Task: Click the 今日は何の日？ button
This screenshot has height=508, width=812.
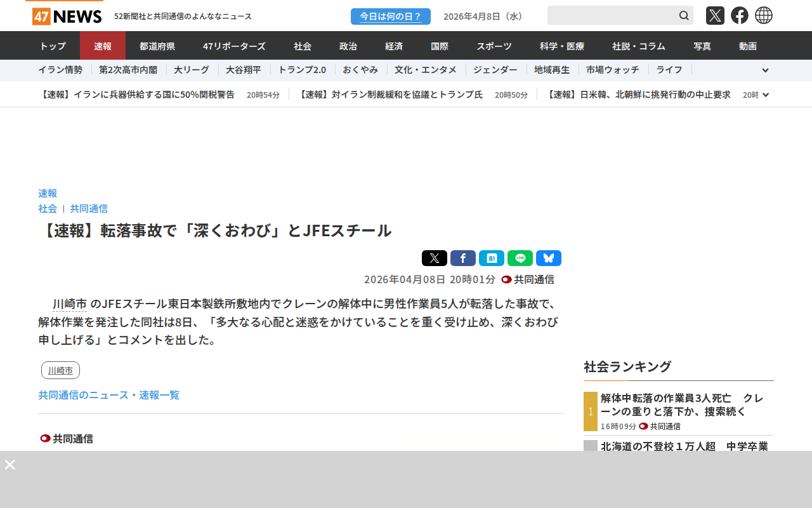Action: [x=391, y=17]
